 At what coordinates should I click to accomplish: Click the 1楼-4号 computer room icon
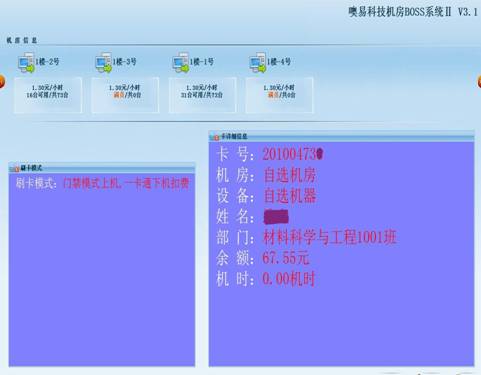(x=258, y=62)
